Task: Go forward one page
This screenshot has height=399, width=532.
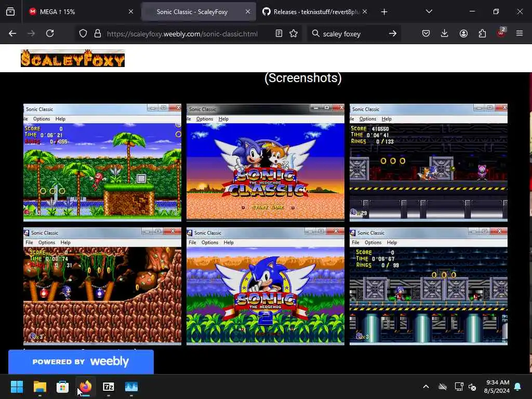Action: [31, 34]
